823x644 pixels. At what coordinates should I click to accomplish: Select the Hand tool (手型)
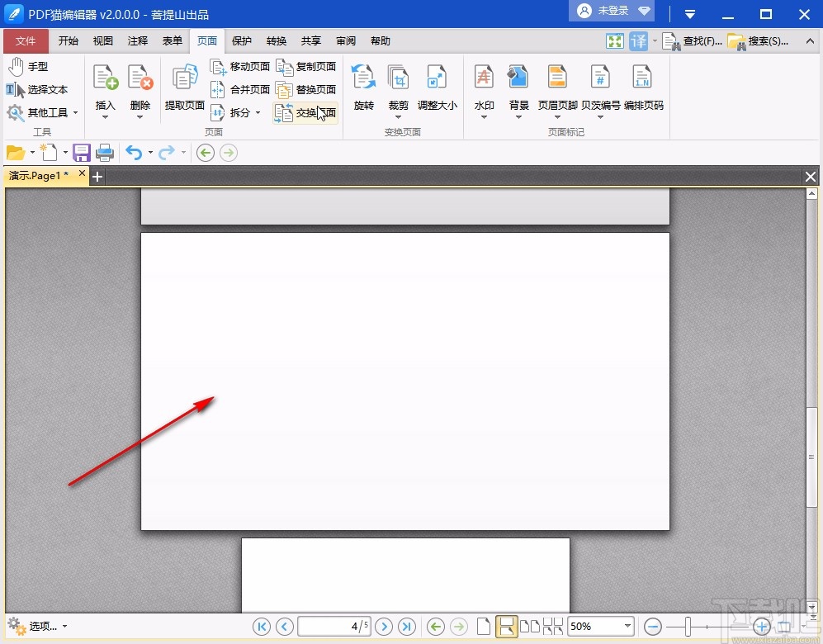coord(28,67)
